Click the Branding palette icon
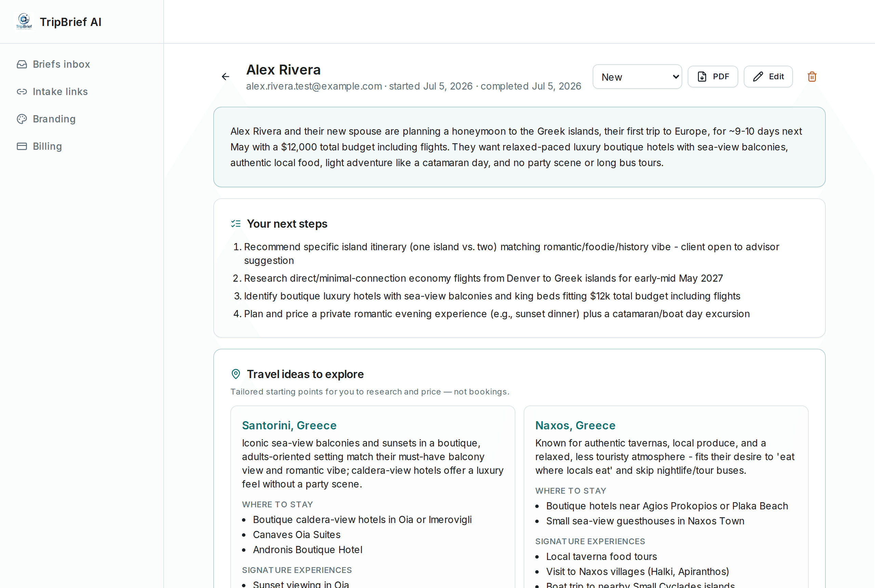The height and width of the screenshot is (588, 875). (x=22, y=119)
